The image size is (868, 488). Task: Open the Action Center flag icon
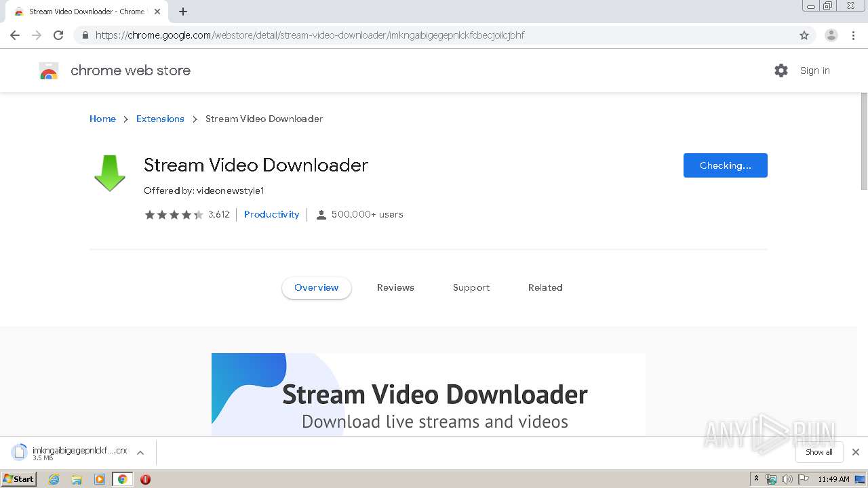803,479
